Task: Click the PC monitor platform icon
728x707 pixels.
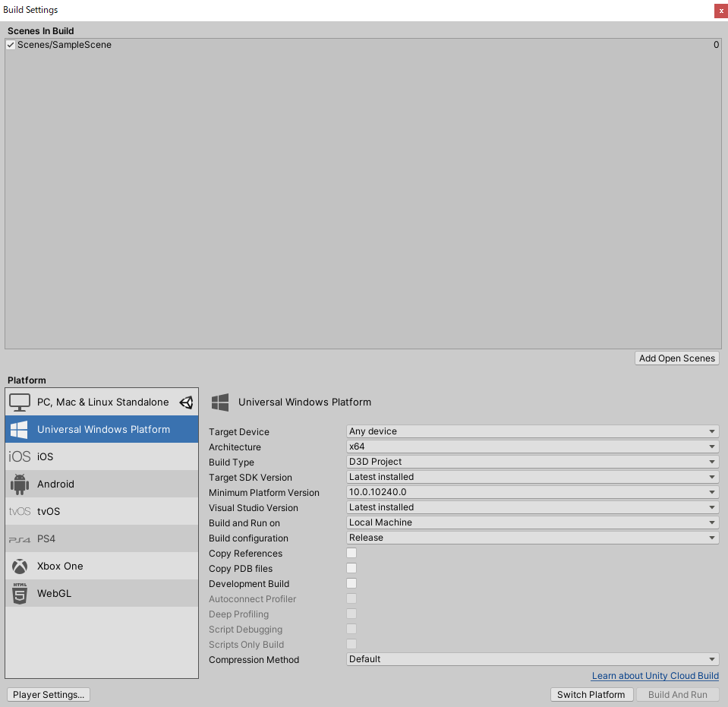Action: 20,402
